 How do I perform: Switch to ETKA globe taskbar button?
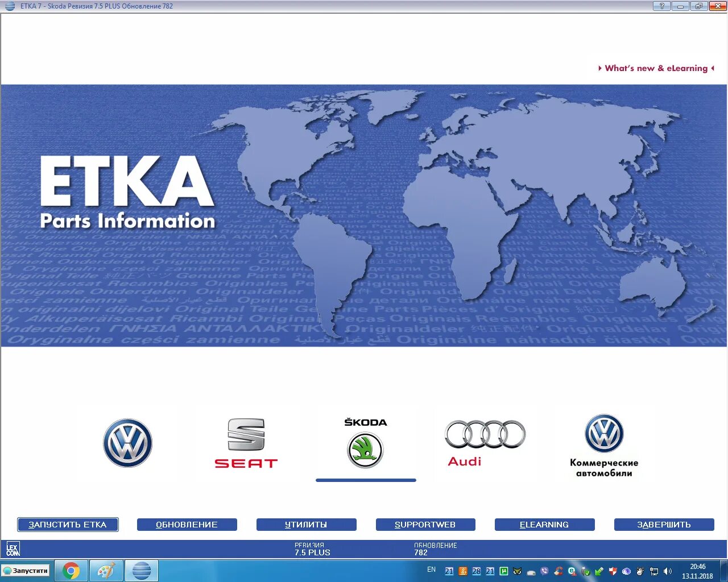coord(141,571)
